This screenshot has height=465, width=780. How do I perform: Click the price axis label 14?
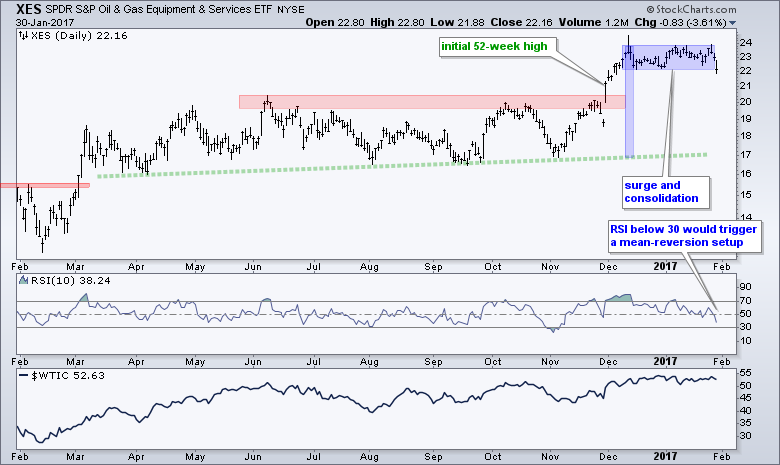point(745,217)
